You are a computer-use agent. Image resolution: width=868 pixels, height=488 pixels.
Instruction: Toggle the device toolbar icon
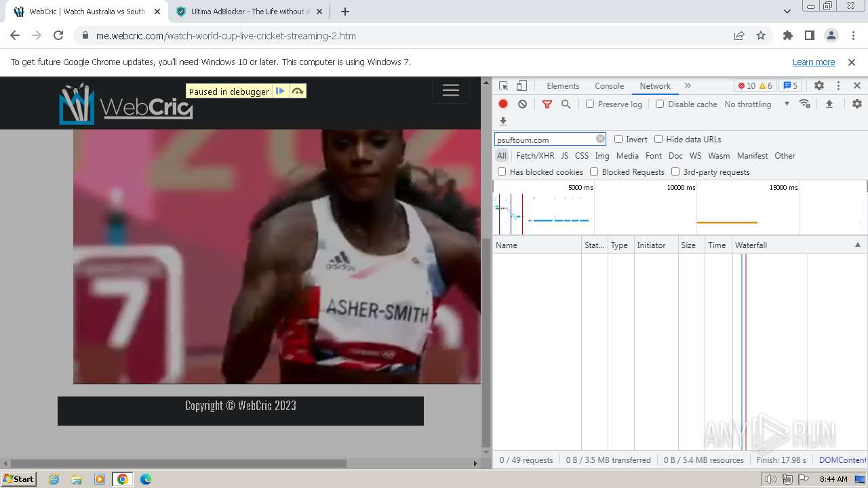521,86
